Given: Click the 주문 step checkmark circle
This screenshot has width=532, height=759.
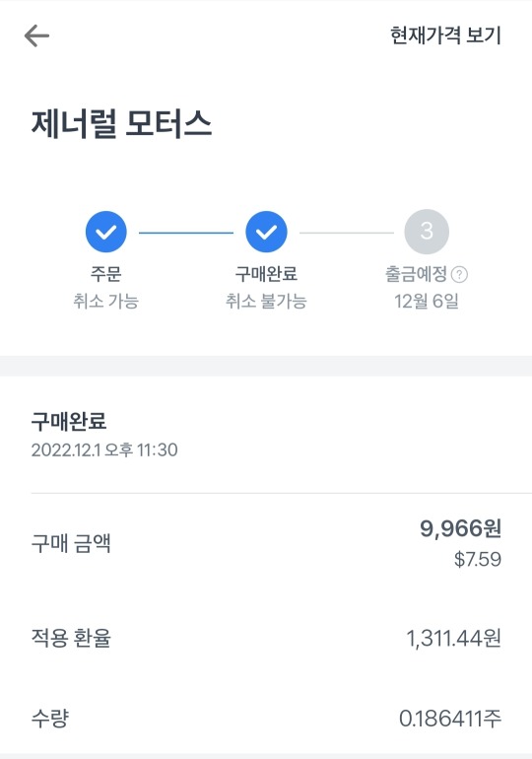Looking at the screenshot, I should point(106,232).
